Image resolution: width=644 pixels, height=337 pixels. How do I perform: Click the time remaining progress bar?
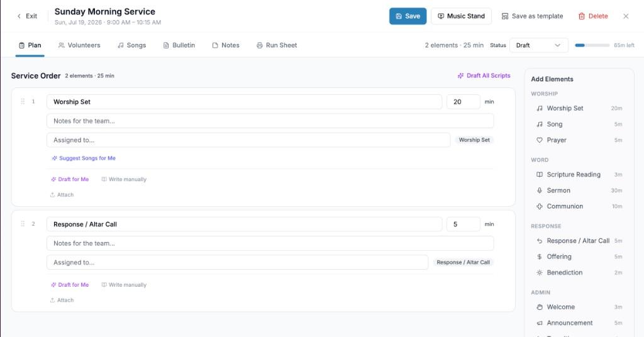pyautogui.click(x=592, y=45)
